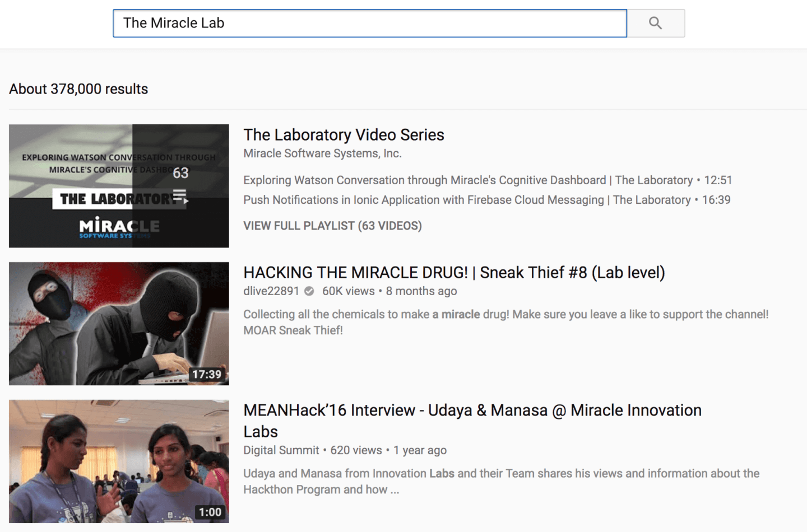Click the 63 videos count overlay

[180, 173]
